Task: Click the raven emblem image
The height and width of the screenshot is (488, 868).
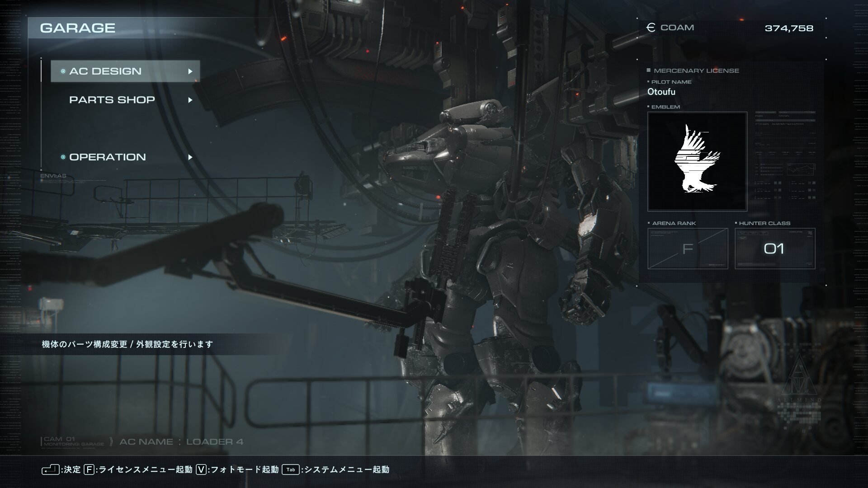Action: (697, 161)
